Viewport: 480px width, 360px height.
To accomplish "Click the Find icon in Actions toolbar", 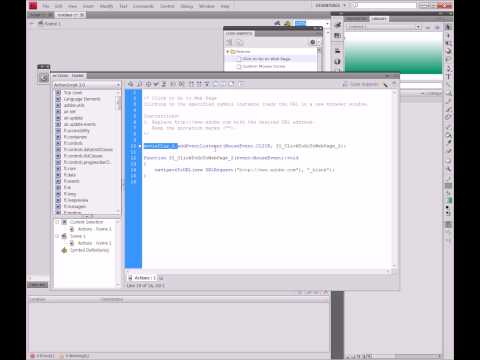I will click(139, 84).
